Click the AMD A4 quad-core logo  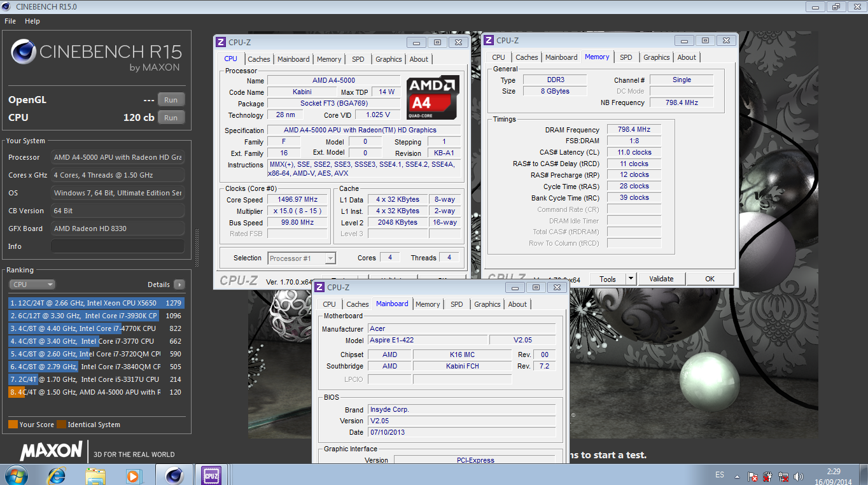433,97
